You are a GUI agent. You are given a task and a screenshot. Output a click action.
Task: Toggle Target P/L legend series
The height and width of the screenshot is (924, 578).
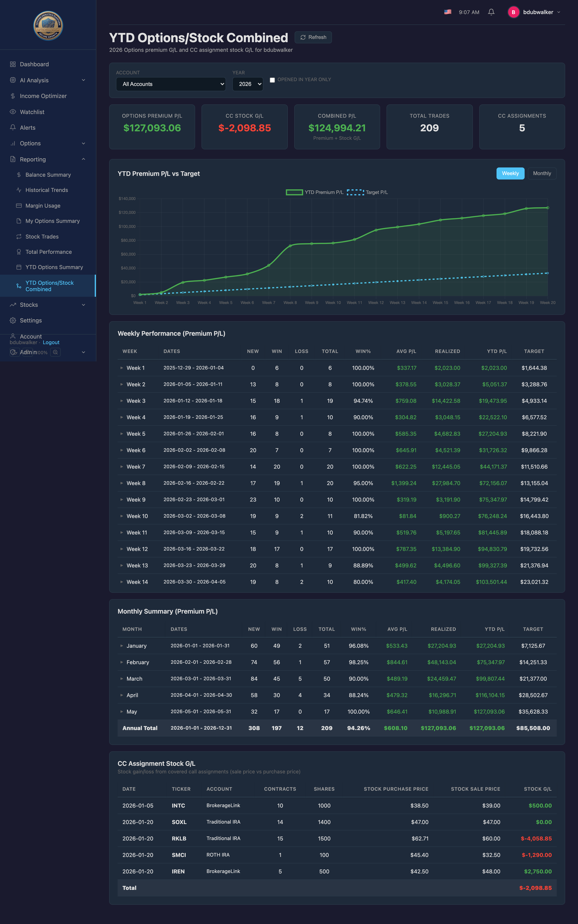367,192
